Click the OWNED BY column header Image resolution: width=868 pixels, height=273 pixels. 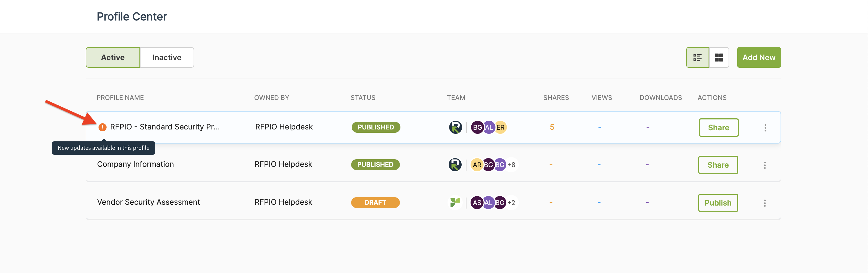(272, 98)
